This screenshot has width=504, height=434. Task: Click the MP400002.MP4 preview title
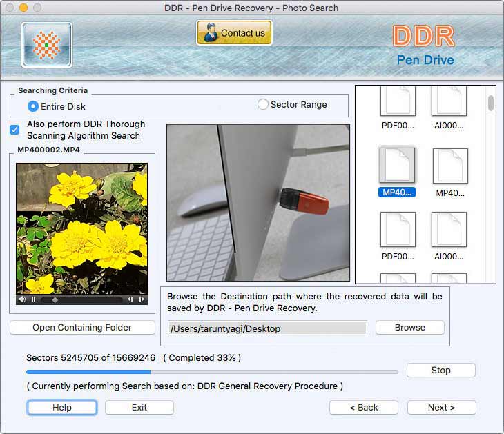tap(48, 150)
